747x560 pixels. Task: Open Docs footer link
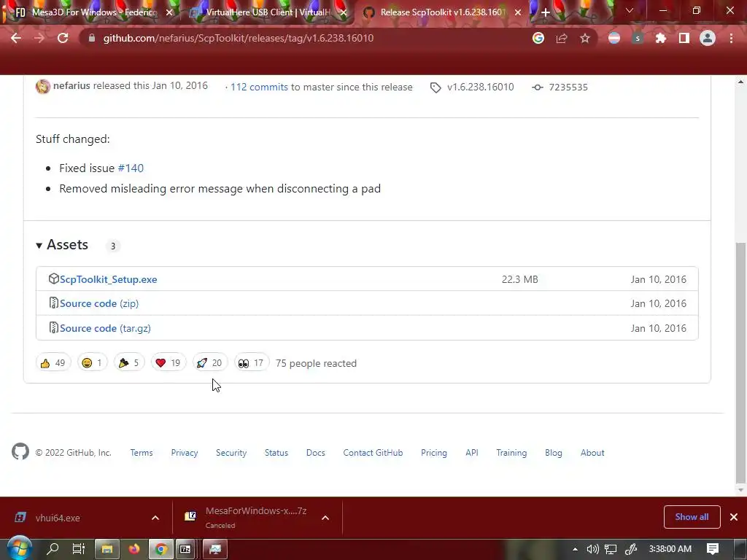tap(315, 453)
